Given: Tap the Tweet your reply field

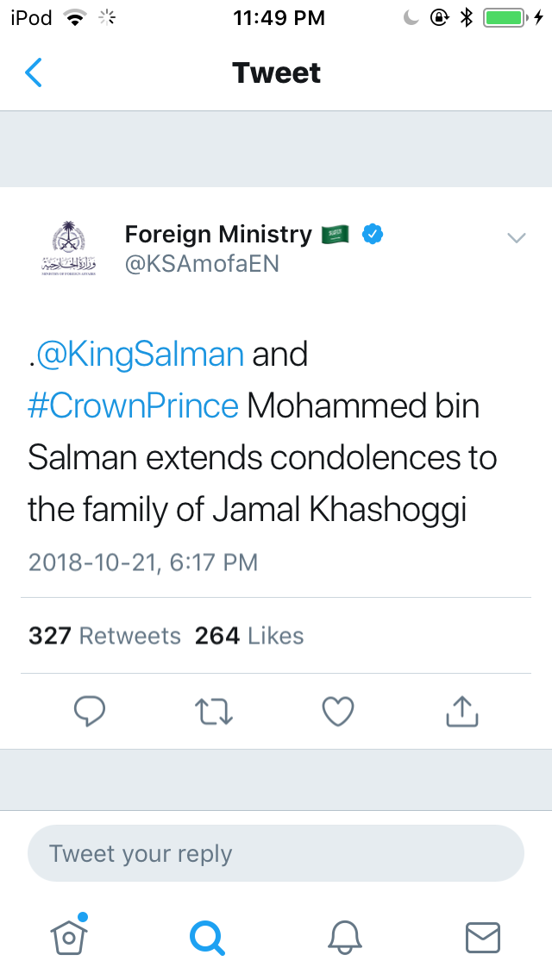Looking at the screenshot, I should pyautogui.click(x=276, y=853).
